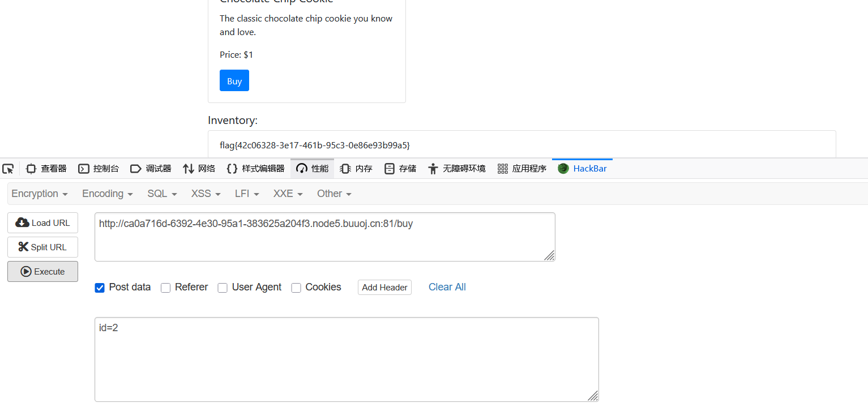The height and width of the screenshot is (411, 868).
Task: Click the blue Buy button
Action: coord(234,81)
